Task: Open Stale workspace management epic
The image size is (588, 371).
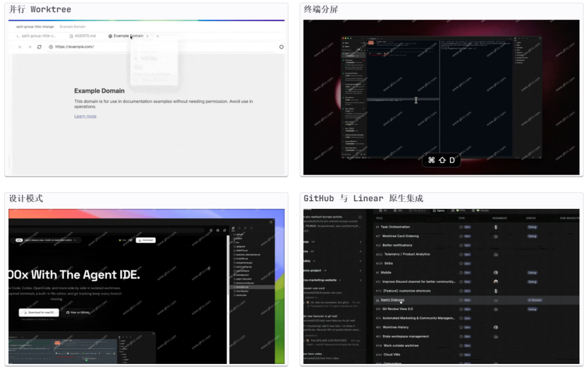Action: tap(406, 337)
